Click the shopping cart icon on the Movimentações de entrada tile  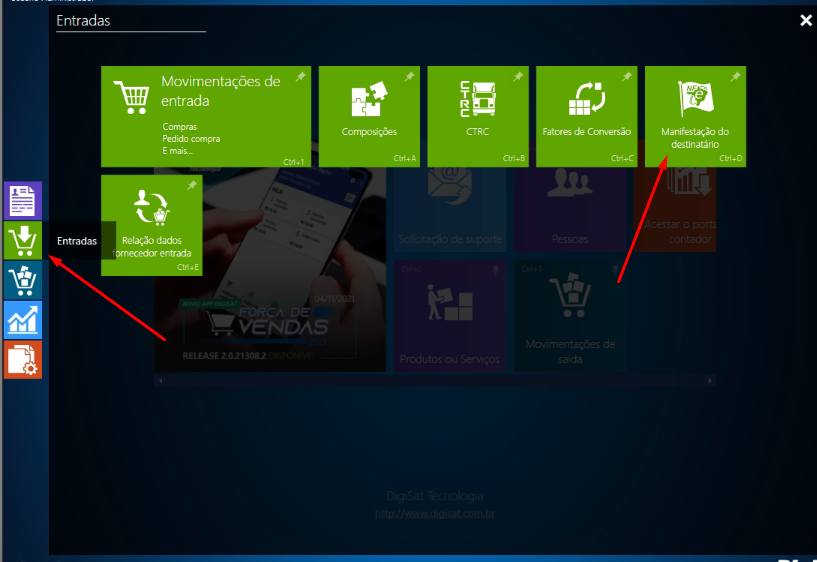tap(132, 97)
